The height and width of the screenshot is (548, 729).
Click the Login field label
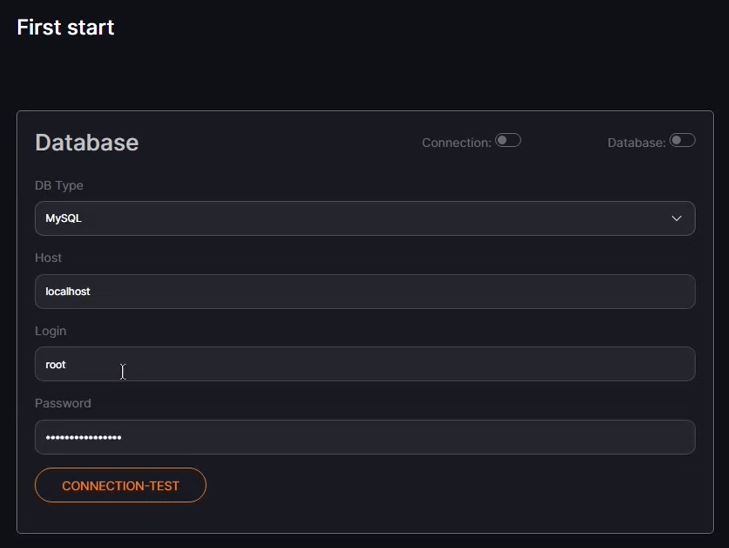point(51,331)
